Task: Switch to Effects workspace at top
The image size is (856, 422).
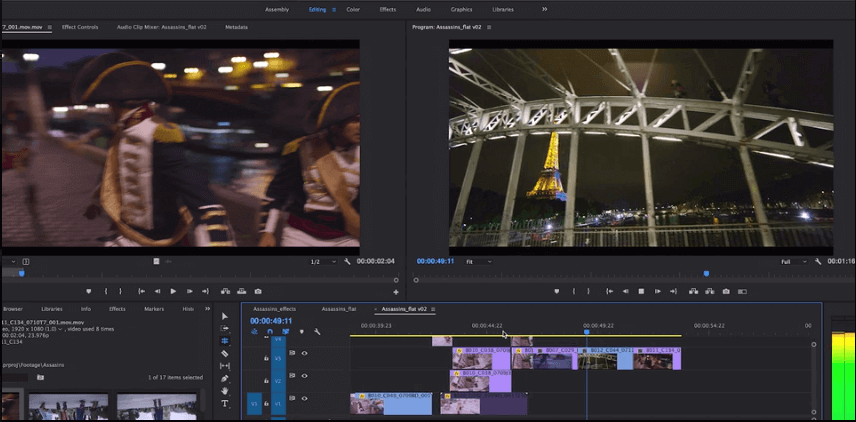Action: click(x=388, y=10)
